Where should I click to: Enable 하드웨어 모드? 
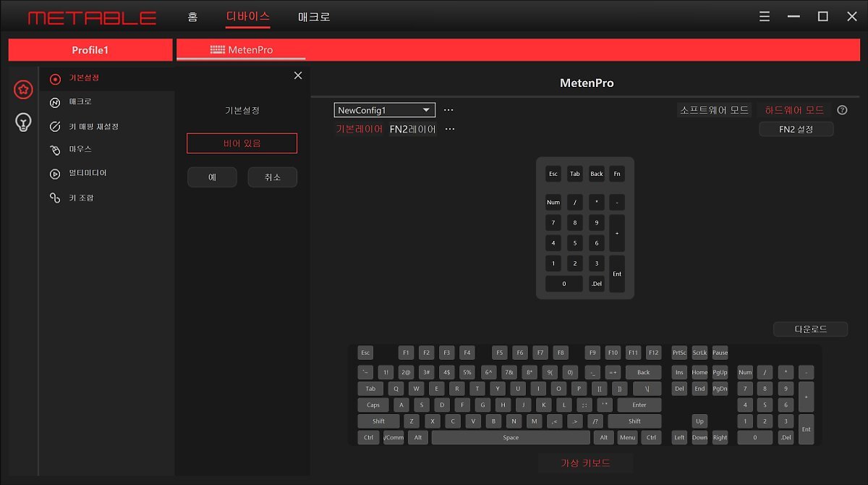[x=794, y=110]
